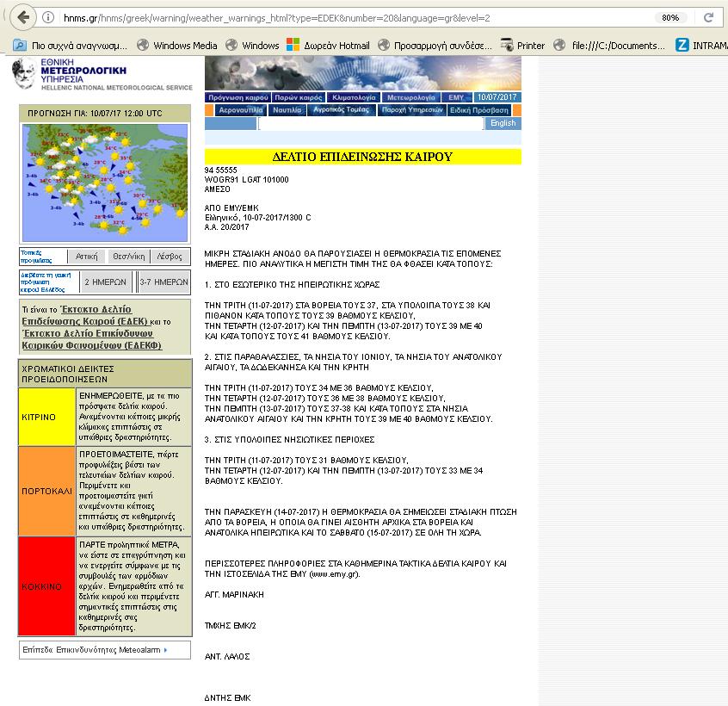Focus the browser address bar URL

[x=277, y=18]
